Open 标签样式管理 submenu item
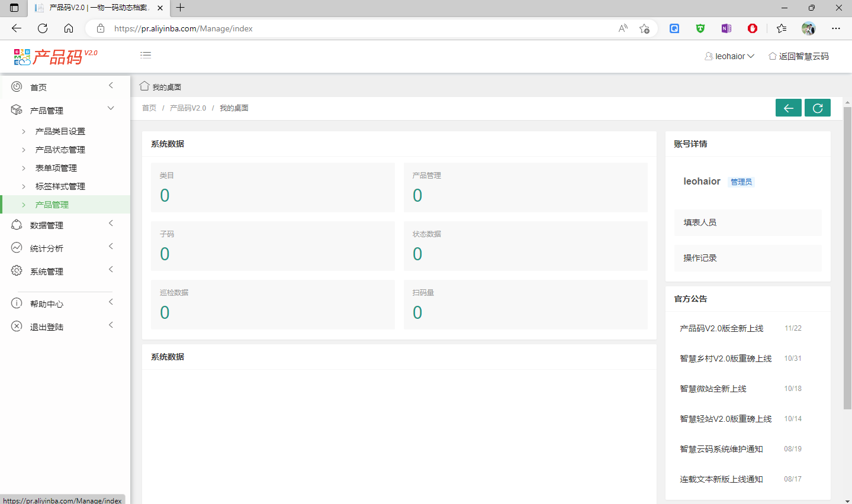This screenshot has width=852, height=504. [60, 186]
